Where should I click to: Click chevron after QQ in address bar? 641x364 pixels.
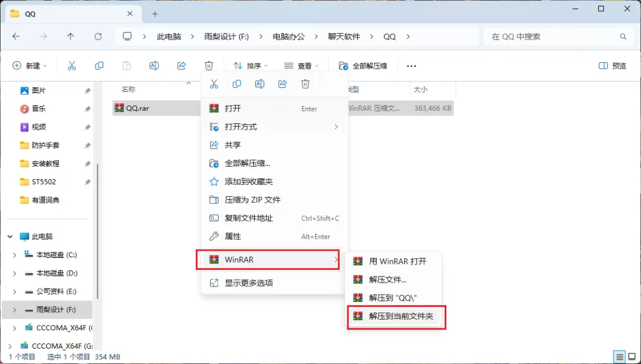pos(408,36)
